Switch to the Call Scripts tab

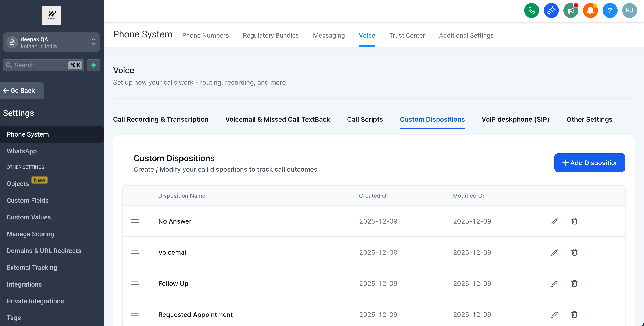[365, 119]
